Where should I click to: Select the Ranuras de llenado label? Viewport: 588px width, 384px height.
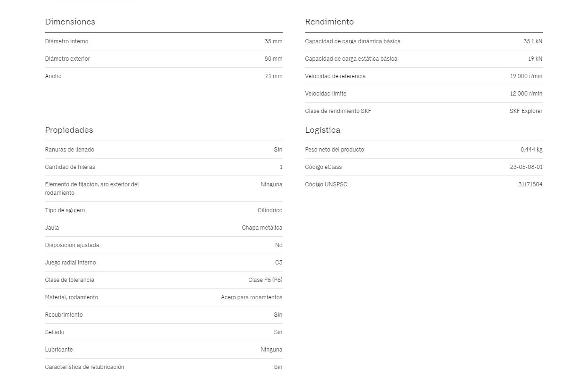69,150
